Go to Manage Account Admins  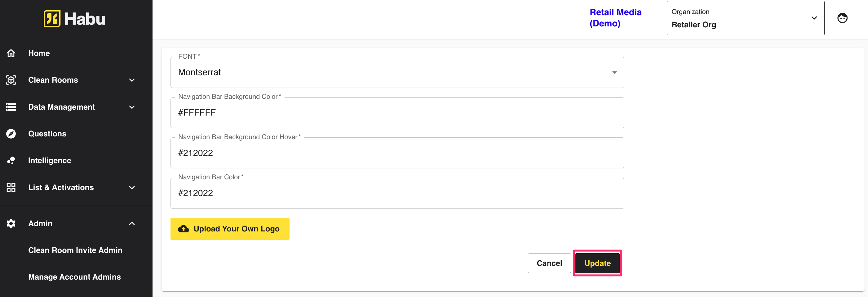(74, 277)
